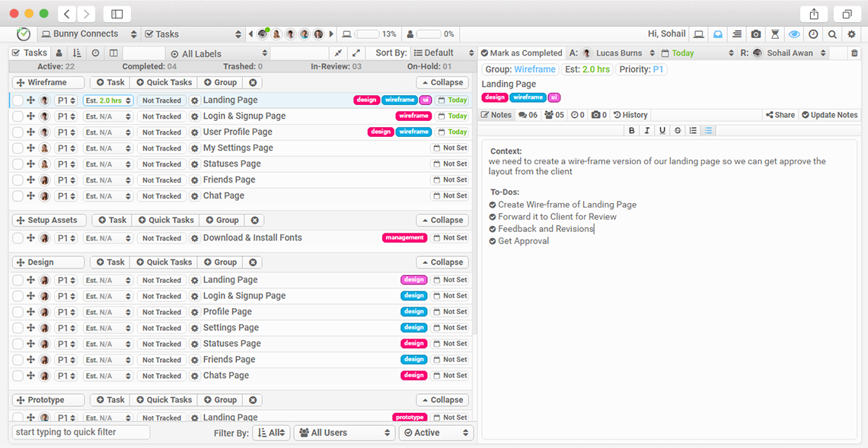Click the Update Notes button

tap(830, 115)
